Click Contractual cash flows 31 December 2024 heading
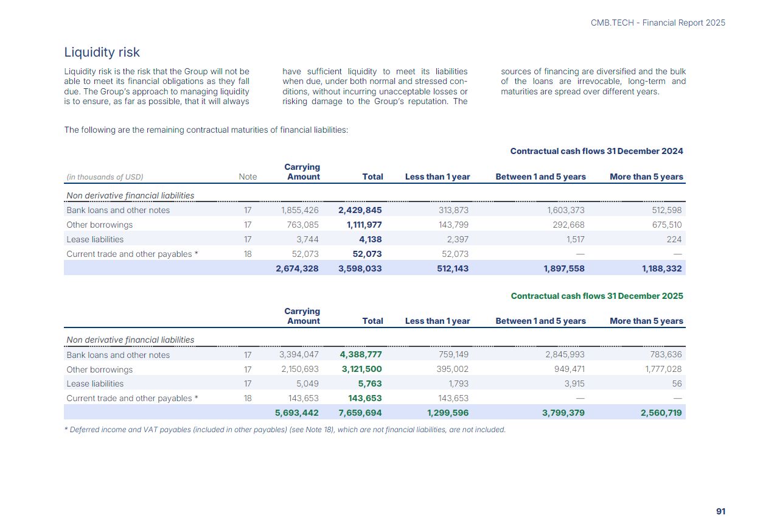Viewport: 760px width, 532px height. point(596,151)
